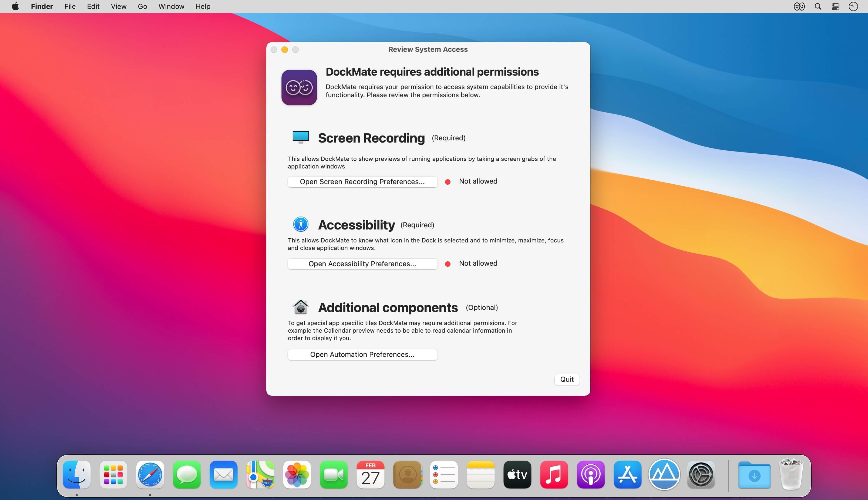This screenshot has width=868, height=500.
Task: Open the Window menu
Action: (x=171, y=6)
